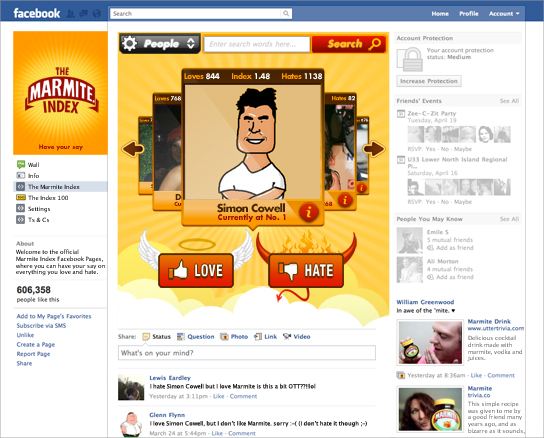Open the Account dropdown menu

click(x=504, y=14)
